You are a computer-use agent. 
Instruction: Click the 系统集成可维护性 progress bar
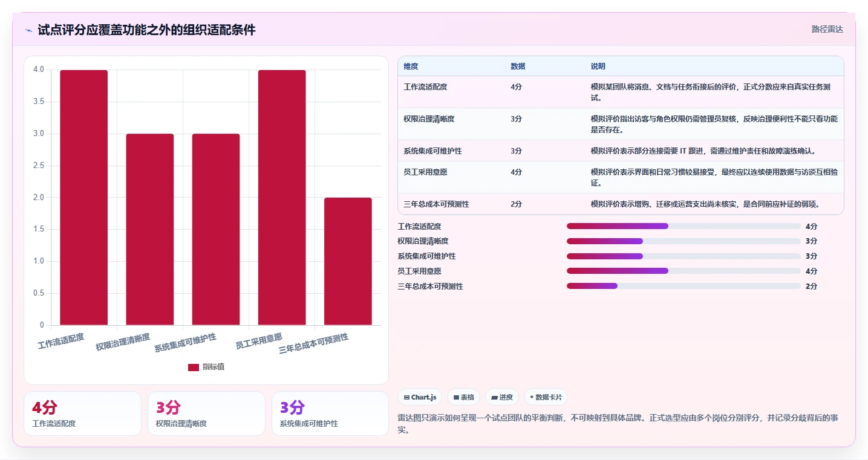click(x=684, y=256)
